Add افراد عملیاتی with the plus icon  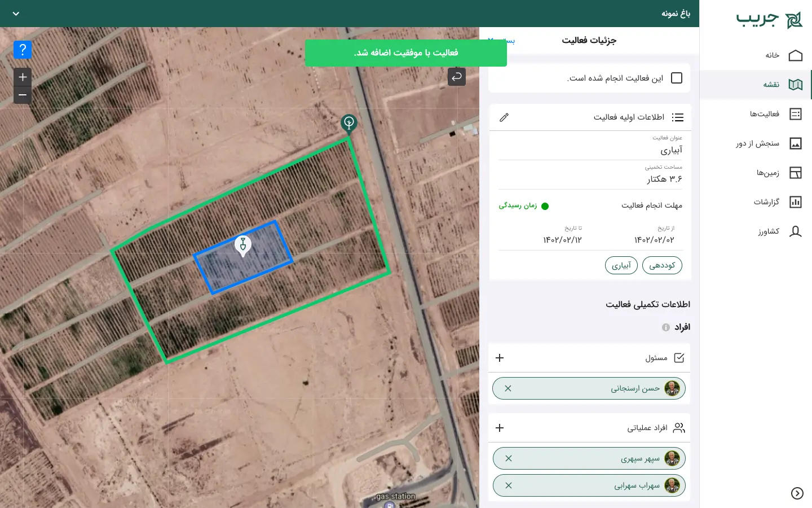click(500, 428)
